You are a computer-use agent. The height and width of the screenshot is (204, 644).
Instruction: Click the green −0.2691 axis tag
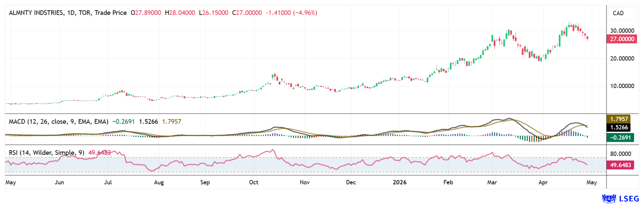(620, 137)
